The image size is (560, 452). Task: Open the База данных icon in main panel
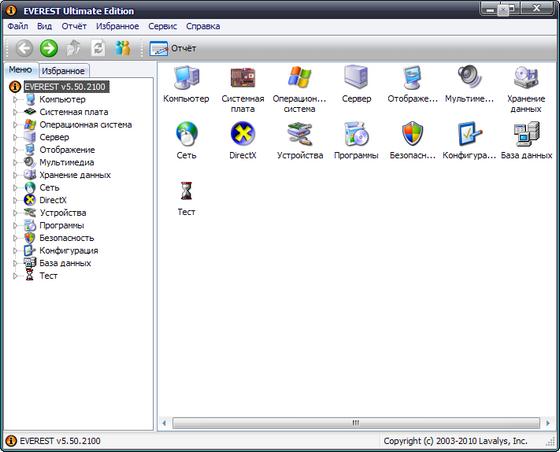(x=526, y=134)
